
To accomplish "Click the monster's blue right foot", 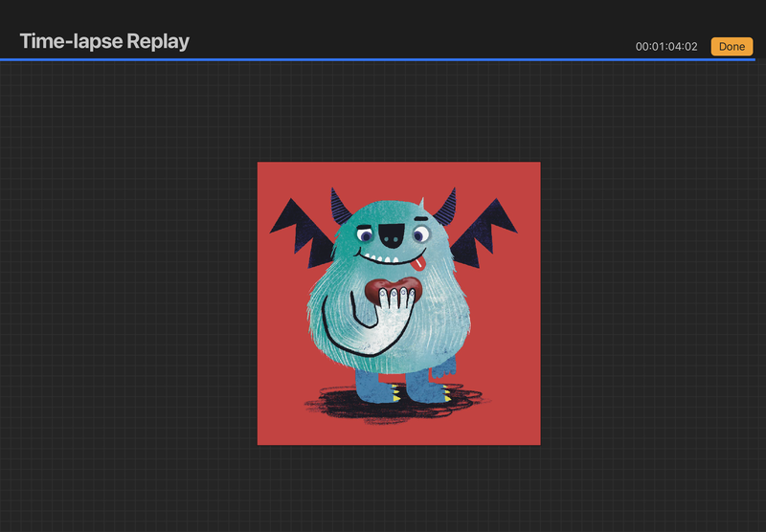I will tap(427, 388).
